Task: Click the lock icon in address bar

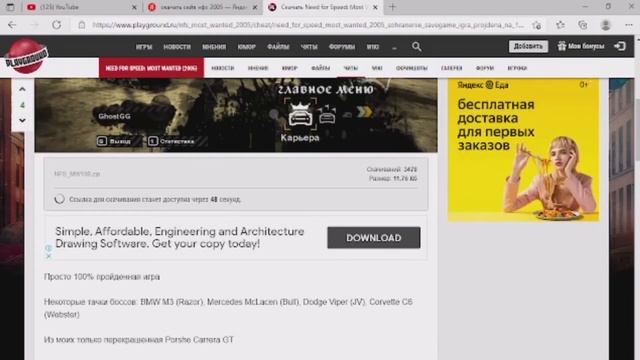Action: (82, 25)
